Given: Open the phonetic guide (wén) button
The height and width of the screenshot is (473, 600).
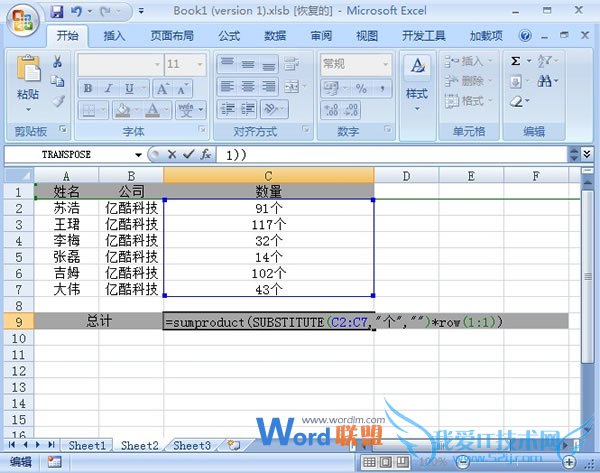Looking at the screenshot, I should [186, 110].
